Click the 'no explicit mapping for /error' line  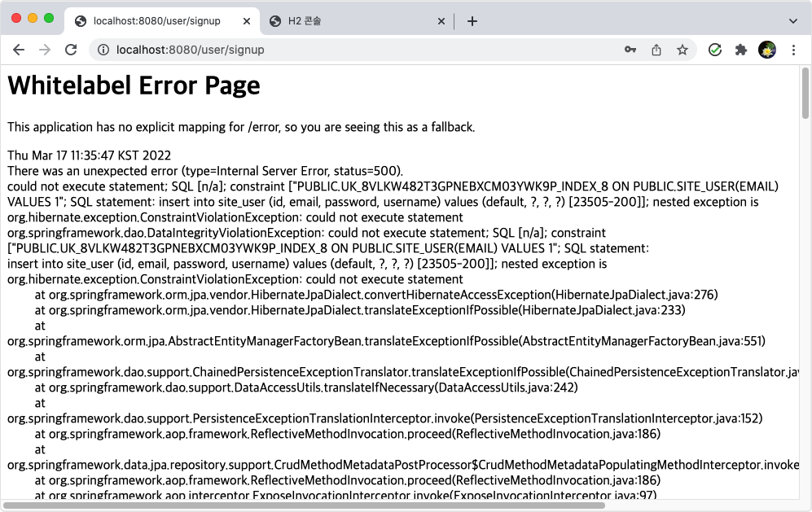[241, 127]
